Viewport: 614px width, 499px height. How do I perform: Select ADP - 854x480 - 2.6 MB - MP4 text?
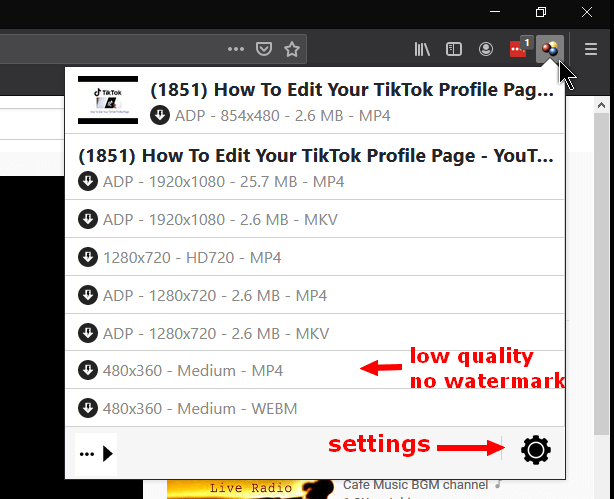click(x=282, y=116)
